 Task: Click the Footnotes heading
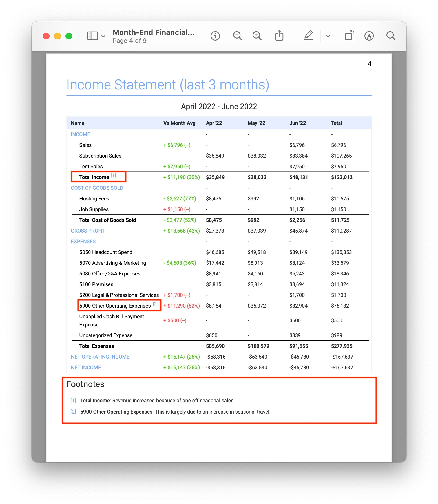click(x=85, y=384)
